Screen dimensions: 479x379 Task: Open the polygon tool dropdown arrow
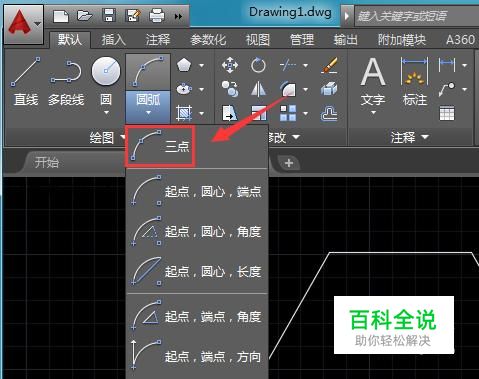pyautogui.click(x=201, y=65)
